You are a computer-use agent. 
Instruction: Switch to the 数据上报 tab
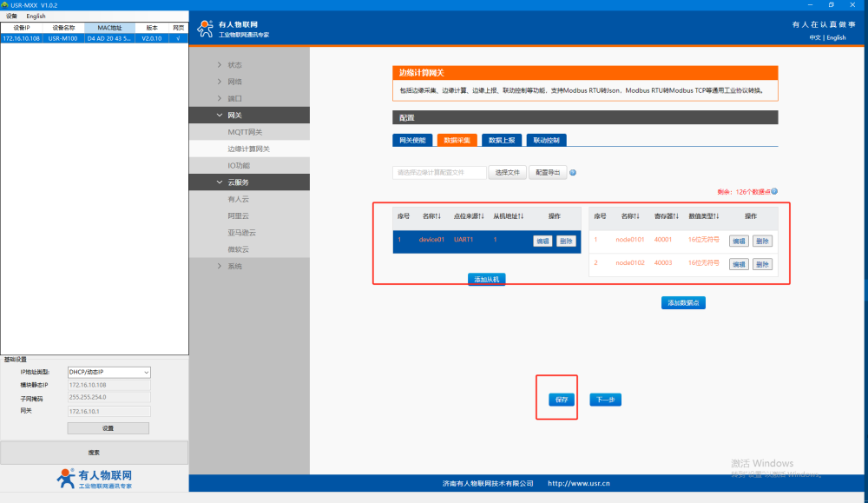click(x=502, y=140)
